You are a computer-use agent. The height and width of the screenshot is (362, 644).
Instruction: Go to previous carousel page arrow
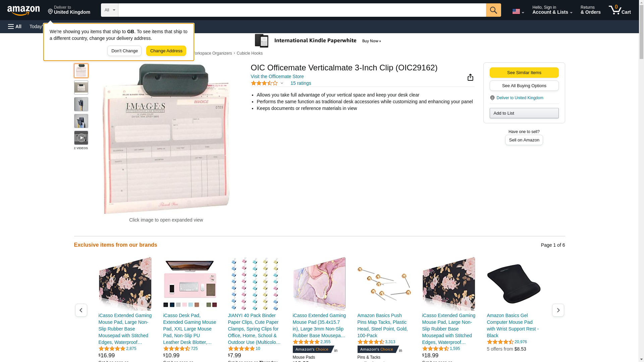pos(81,310)
